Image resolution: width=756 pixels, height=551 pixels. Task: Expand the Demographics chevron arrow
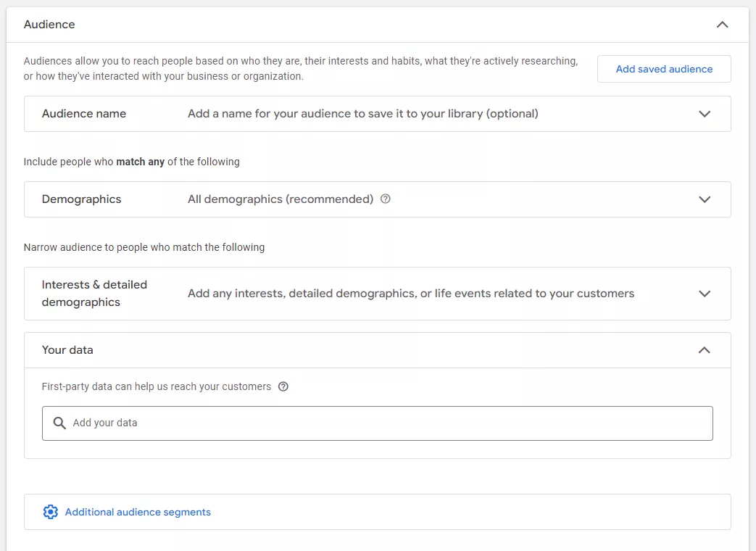tap(704, 199)
